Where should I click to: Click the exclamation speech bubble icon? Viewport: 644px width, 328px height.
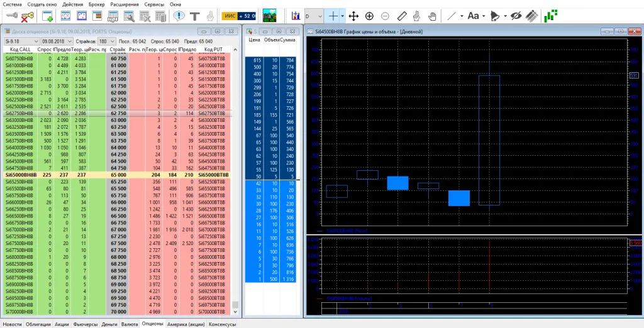[x=180, y=16]
